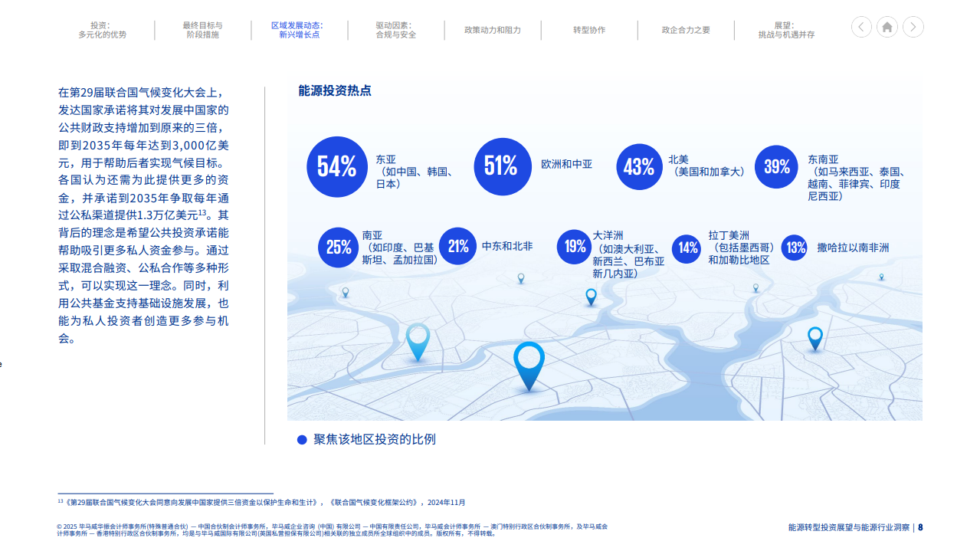980x551 pixels.
Task: Select the 转型协作 tab
Action: coord(589,29)
